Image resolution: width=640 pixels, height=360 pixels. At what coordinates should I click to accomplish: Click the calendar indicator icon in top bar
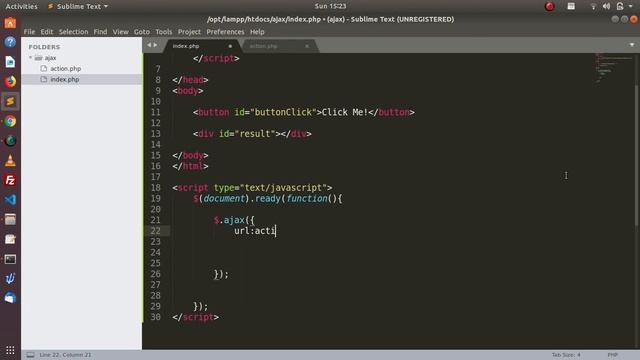(x=571, y=6)
